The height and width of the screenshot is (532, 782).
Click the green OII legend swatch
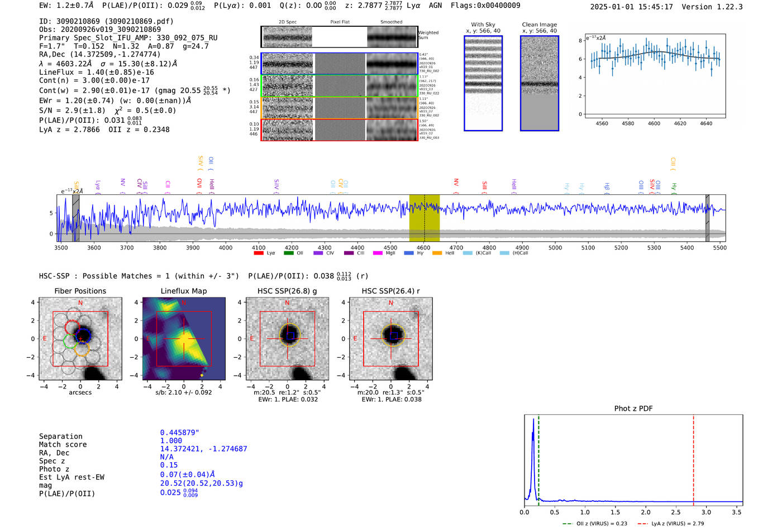(x=288, y=253)
